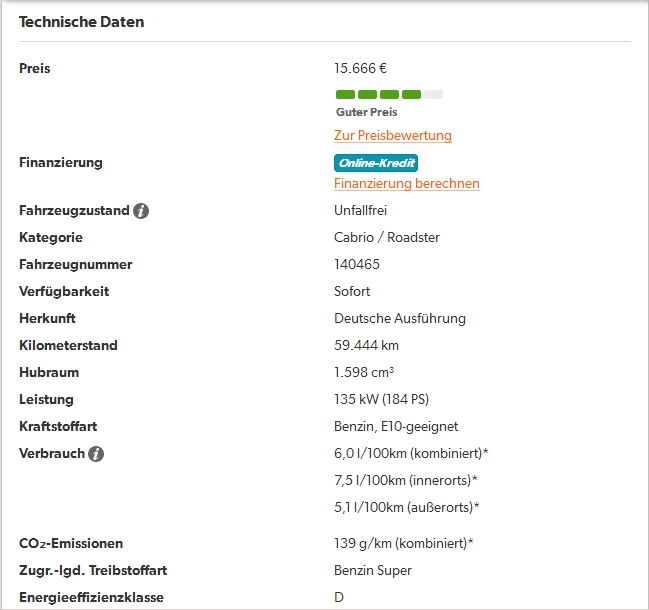Click the Online-Kredit badge
This screenshot has height=610, width=649.
pyautogui.click(x=375, y=163)
